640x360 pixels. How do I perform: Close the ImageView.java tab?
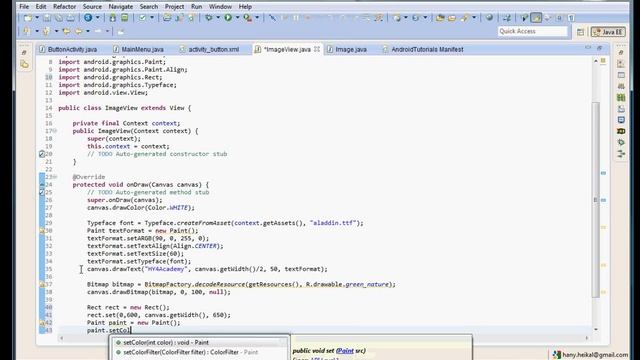pyautogui.click(x=317, y=49)
